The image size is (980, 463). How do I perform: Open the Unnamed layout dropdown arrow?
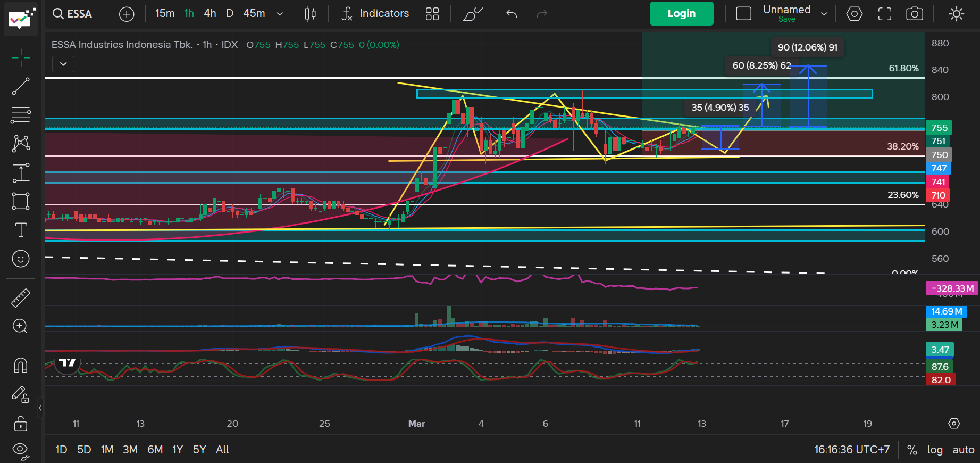point(824,14)
